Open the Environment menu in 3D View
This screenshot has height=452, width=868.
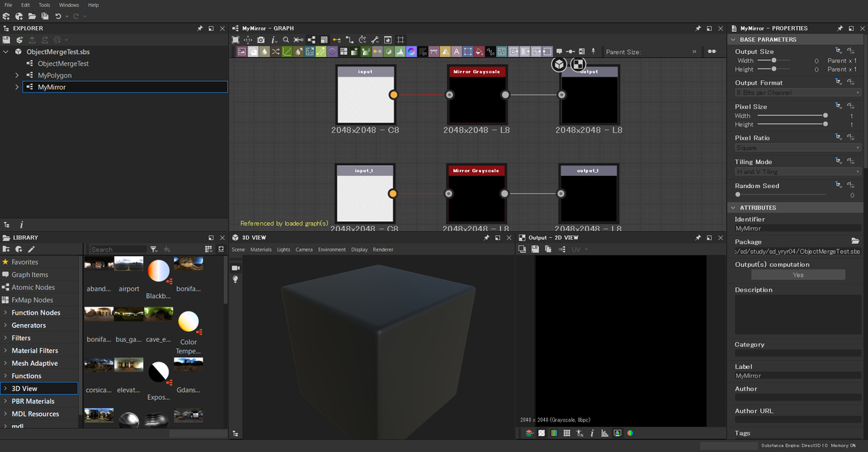[332, 250]
